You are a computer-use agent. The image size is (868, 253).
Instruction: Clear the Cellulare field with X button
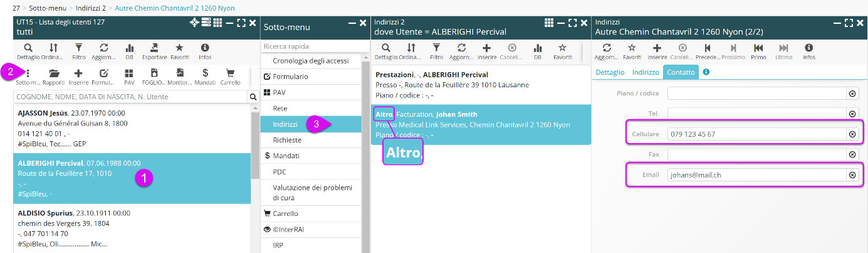tap(852, 134)
